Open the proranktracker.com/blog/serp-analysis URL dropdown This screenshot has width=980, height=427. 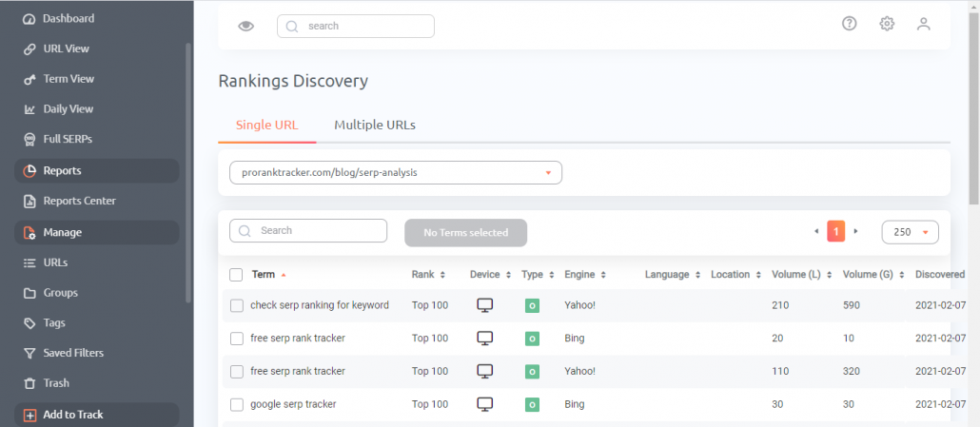[396, 173]
